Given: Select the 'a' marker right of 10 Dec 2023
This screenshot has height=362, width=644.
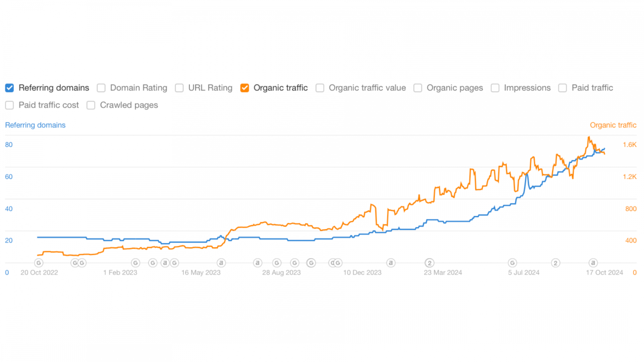Looking at the screenshot, I should click(x=390, y=263).
